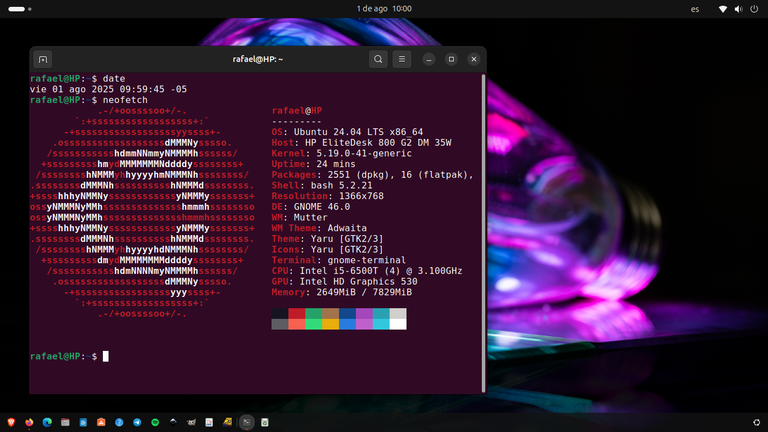Open the terminal search tool
Screen dimensions: 768x432
click(378, 59)
